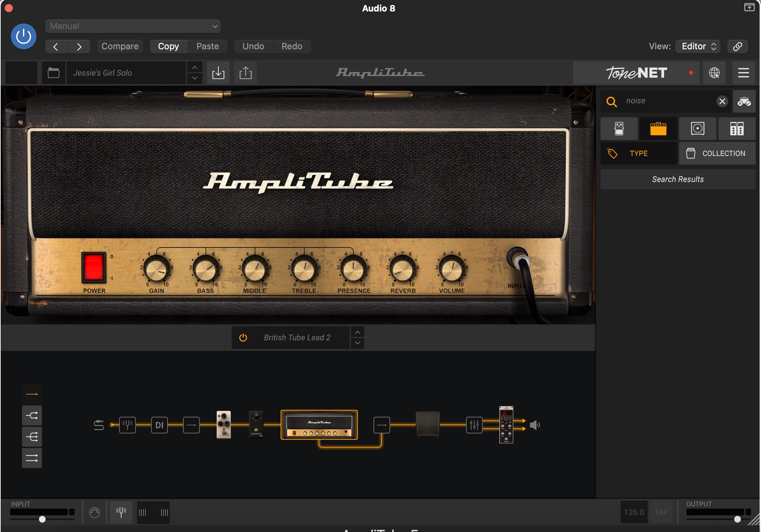Click the amp REVERB knob
Image resolution: width=761 pixels, height=532 pixels.
[402, 270]
